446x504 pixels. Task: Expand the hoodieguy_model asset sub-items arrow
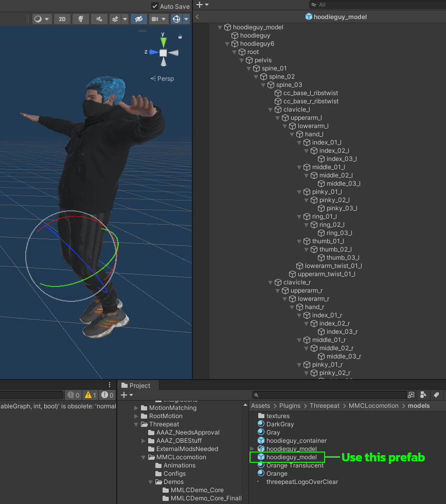tap(252, 448)
